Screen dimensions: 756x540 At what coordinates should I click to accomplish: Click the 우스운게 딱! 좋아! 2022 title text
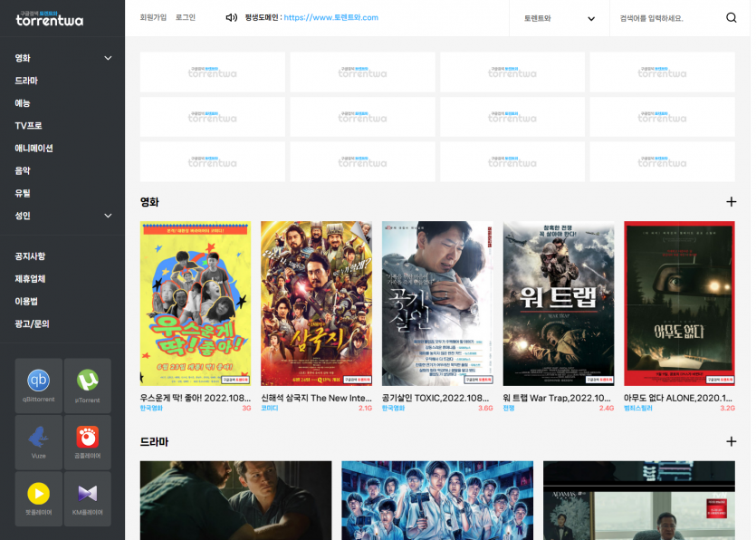(196, 398)
